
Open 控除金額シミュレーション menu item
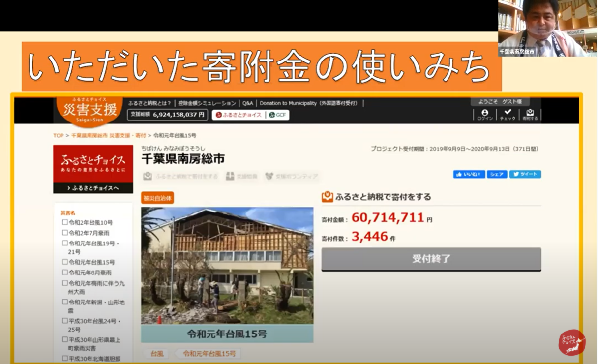(207, 103)
